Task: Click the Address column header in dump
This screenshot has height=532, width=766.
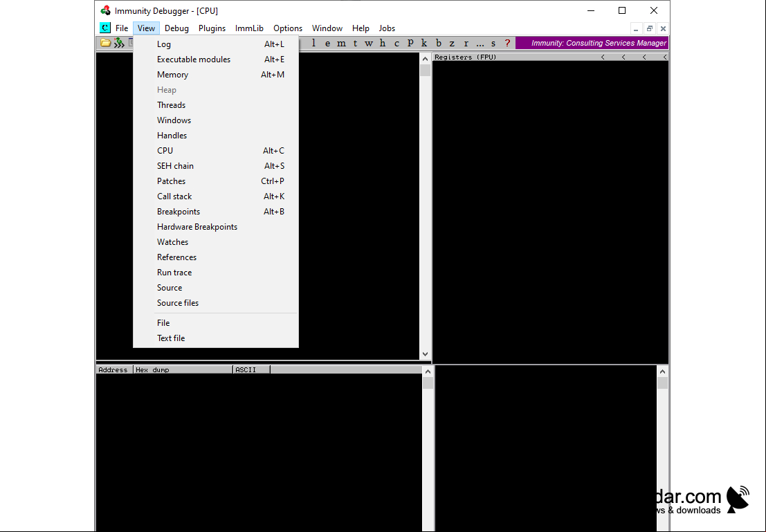Action: 114,370
